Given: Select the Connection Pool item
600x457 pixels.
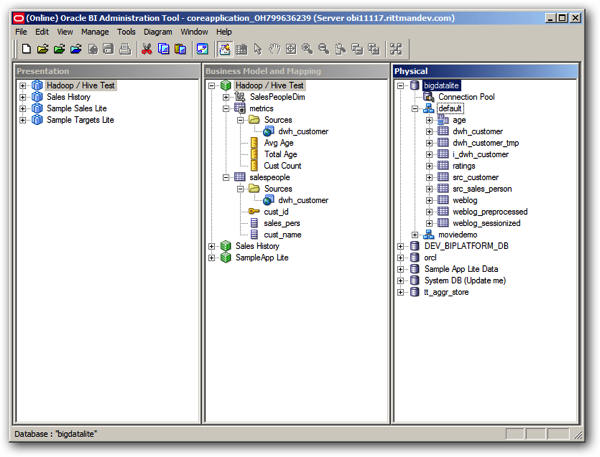Looking at the screenshot, I should [466, 97].
